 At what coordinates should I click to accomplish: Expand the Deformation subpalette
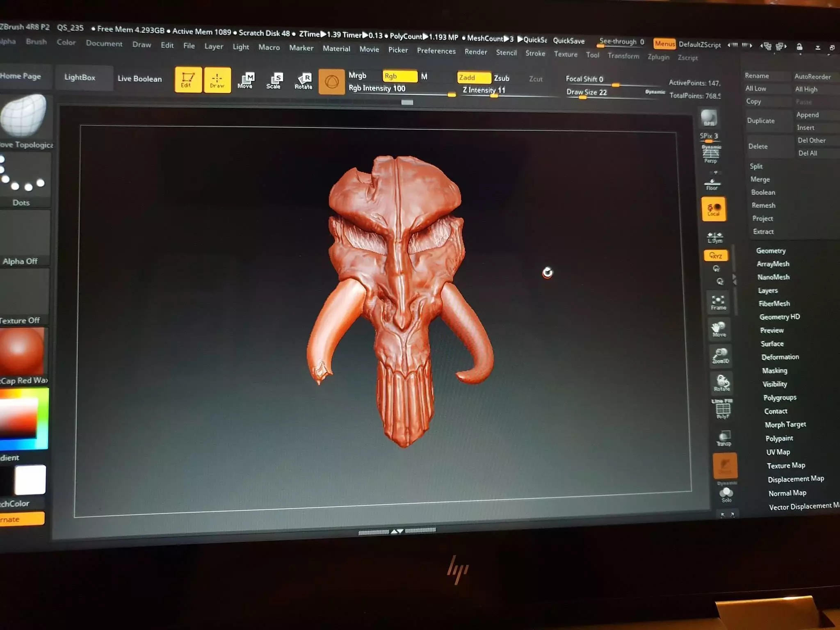780,357
